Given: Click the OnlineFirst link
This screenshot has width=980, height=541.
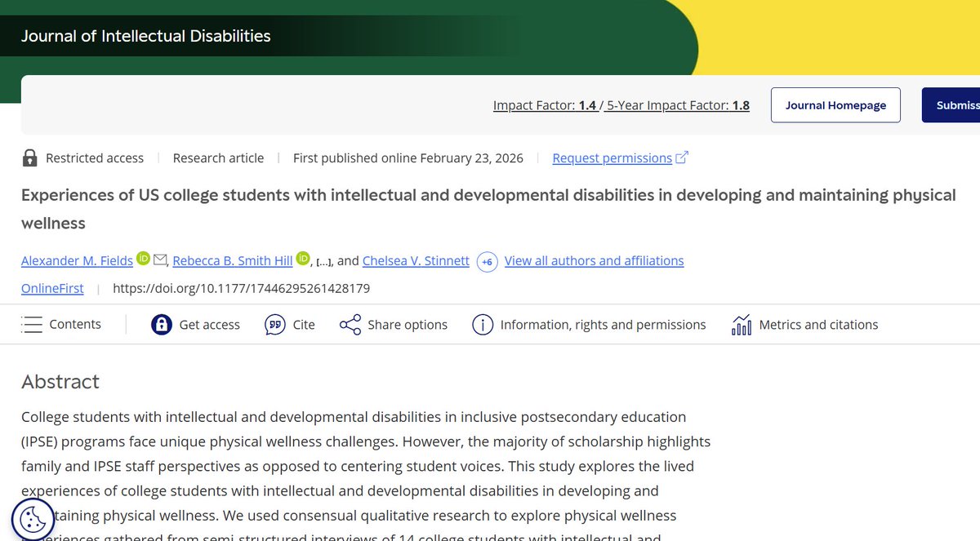Looking at the screenshot, I should 52,288.
